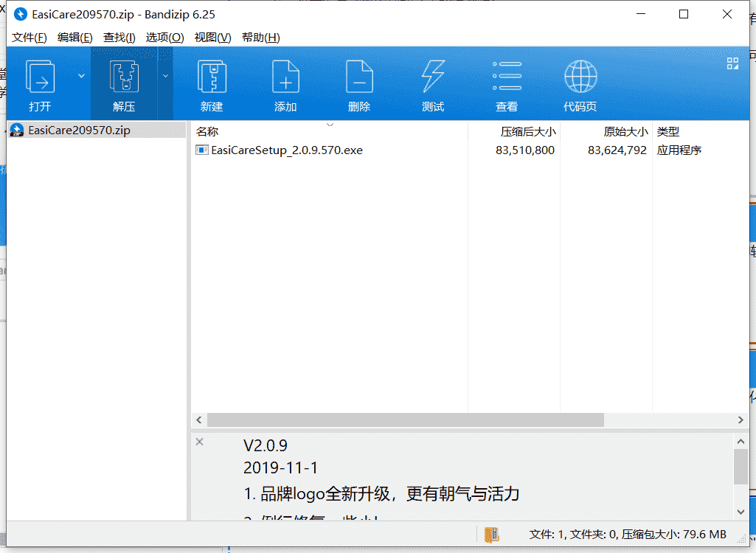Click the 2019-11-1 date text

tap(280, 467)
